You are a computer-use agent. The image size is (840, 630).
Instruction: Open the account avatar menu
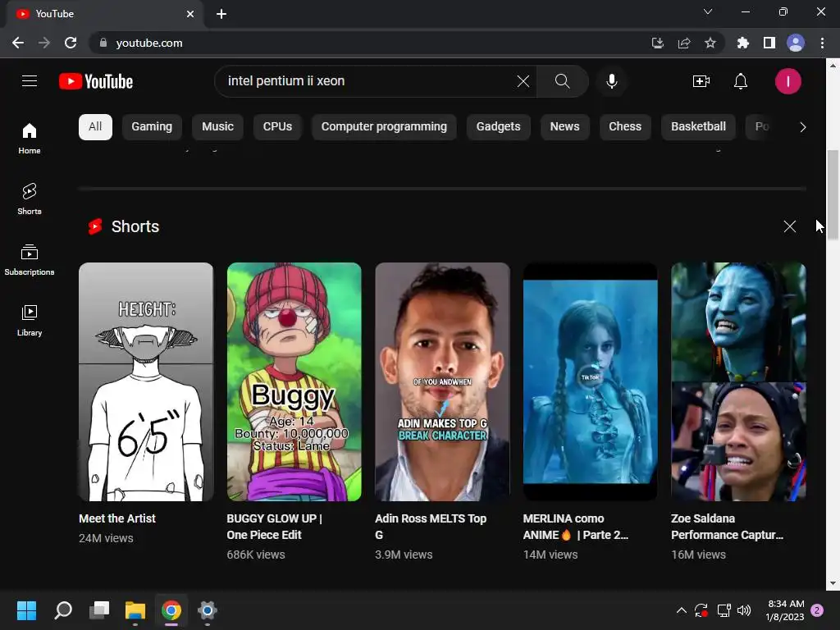[x=787, y=81]
